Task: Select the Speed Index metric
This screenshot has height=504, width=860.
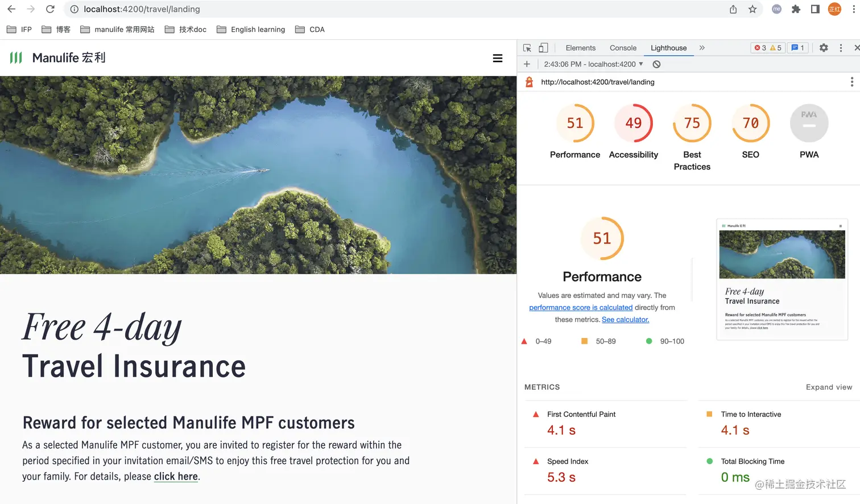Action: tap(605, 471)
